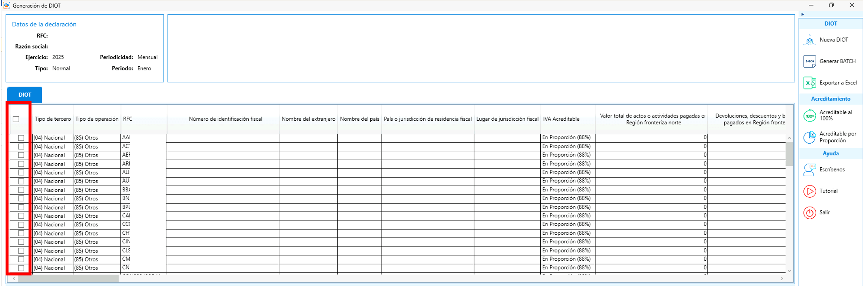Click the horizontal scrollbar right arrow
Viewport: 868px width, 291px height.
coord(782,278)
